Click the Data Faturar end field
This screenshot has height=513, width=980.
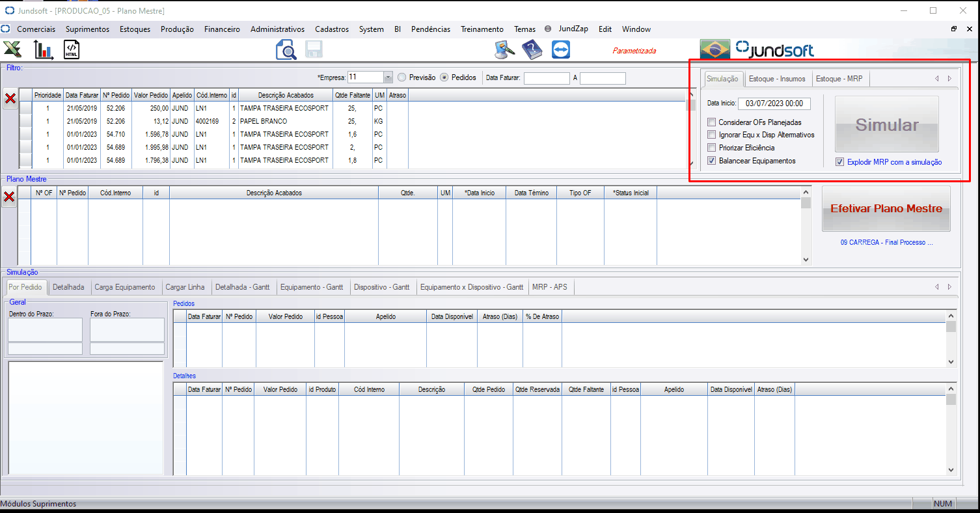[603, 78]
